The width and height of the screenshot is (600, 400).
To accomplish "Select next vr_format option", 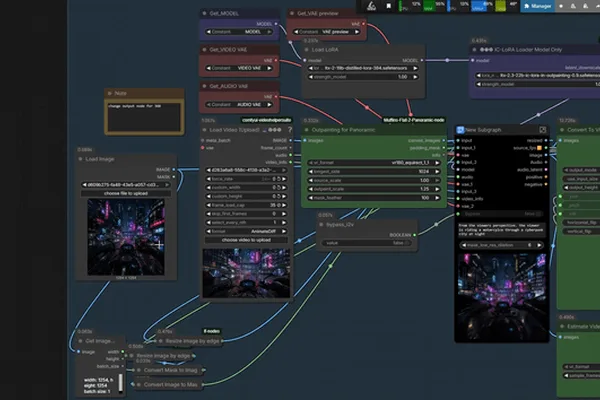I will coord(437,163).
